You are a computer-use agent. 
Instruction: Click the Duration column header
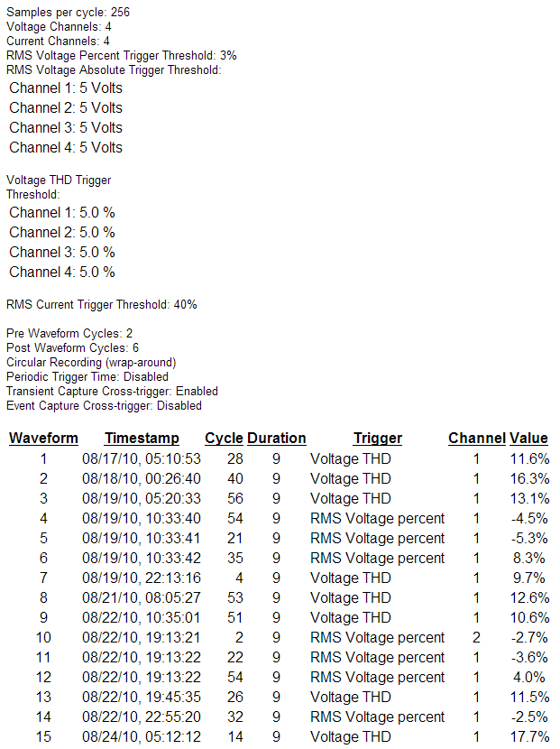point(276,439)
